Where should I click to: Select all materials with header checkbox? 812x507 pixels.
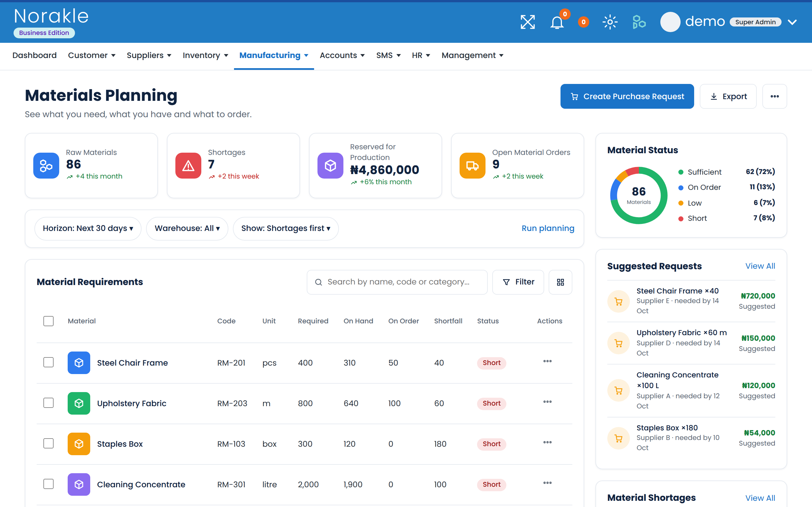(49, 321)
